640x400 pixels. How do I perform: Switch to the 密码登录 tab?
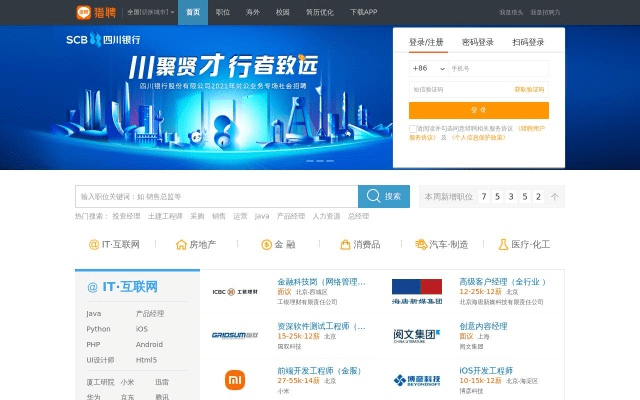(478, 42)
